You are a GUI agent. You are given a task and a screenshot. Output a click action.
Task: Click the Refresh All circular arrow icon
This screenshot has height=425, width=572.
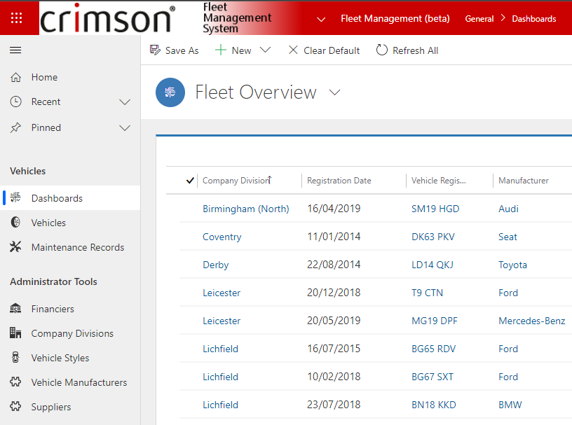[382, 50]
